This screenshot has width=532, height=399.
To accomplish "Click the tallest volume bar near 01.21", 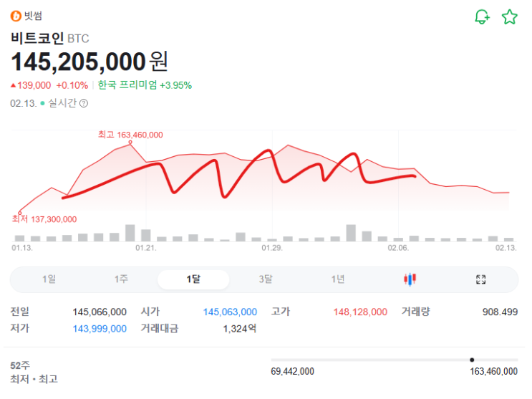I will pyautogui.click(x=130, y=233).
